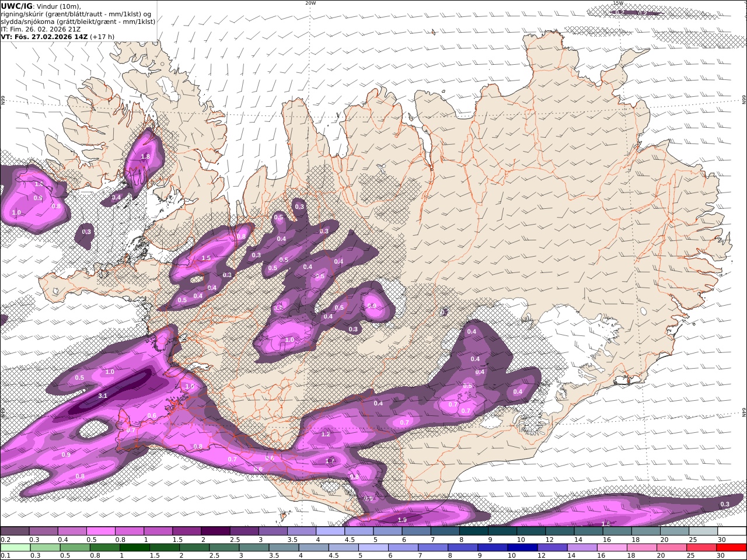Pick the darkest green 1–1.5 rain legend swatch
Viewport: 747px width, 560px height.
click(x=135, y=548)
